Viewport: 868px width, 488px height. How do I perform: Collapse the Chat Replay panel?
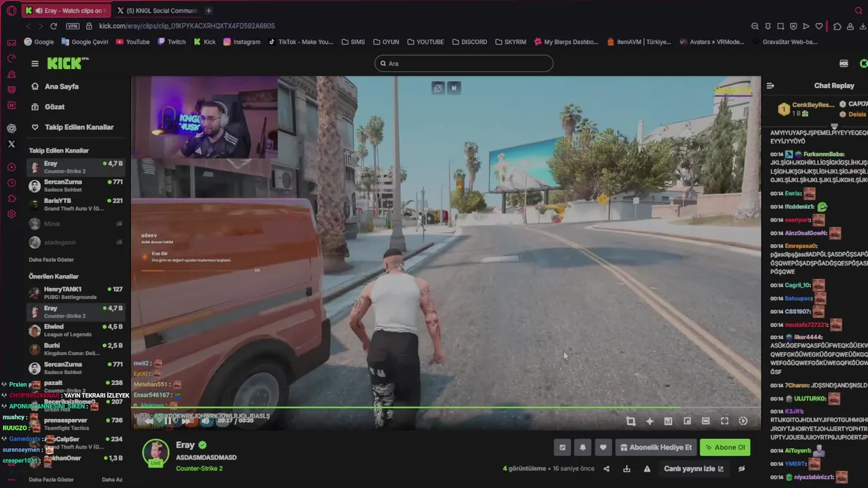click(x=770, y=86)
